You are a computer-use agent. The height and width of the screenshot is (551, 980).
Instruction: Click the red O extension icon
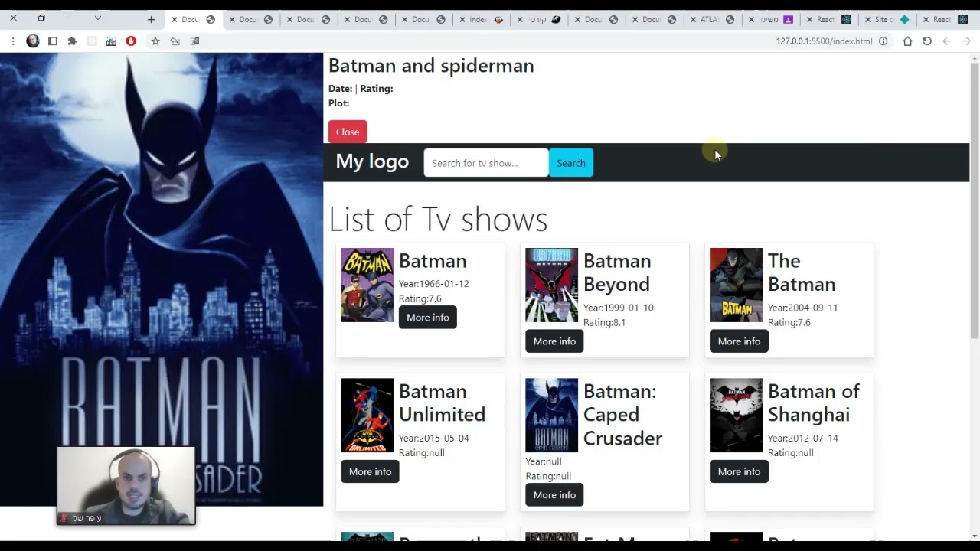click(131, 41)
